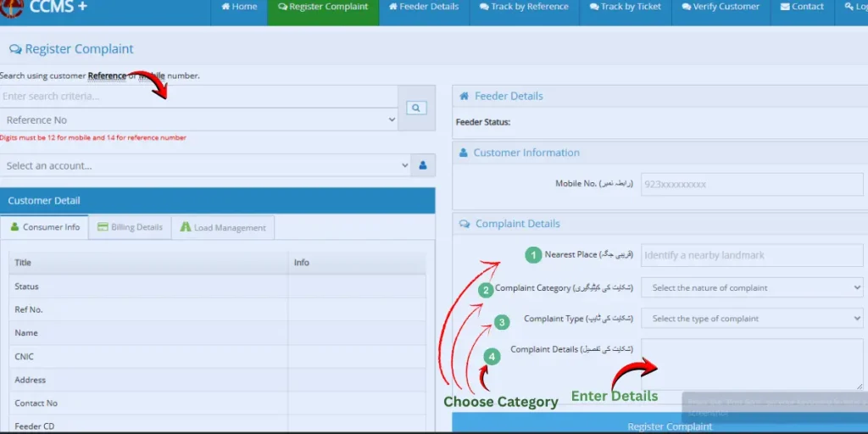
Task: Focus the search criteria input field
Action: (x=199, y=97)
